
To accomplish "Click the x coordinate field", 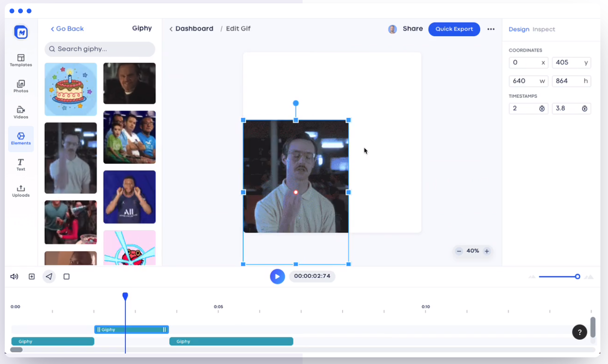I will click(x=528, y=62).
